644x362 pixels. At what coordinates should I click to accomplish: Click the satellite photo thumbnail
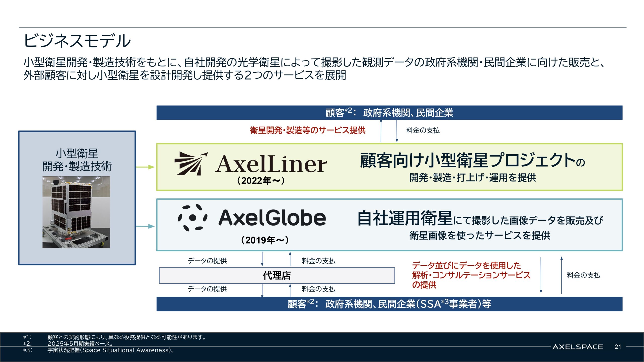pyautogui.click(x=76, y=212)
